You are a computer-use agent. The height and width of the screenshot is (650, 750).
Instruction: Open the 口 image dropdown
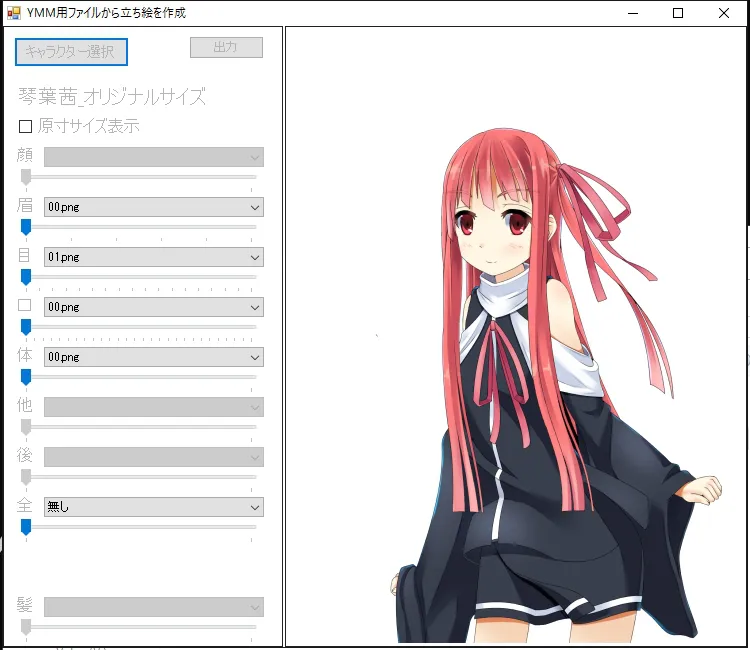click(x=153, y=307)
